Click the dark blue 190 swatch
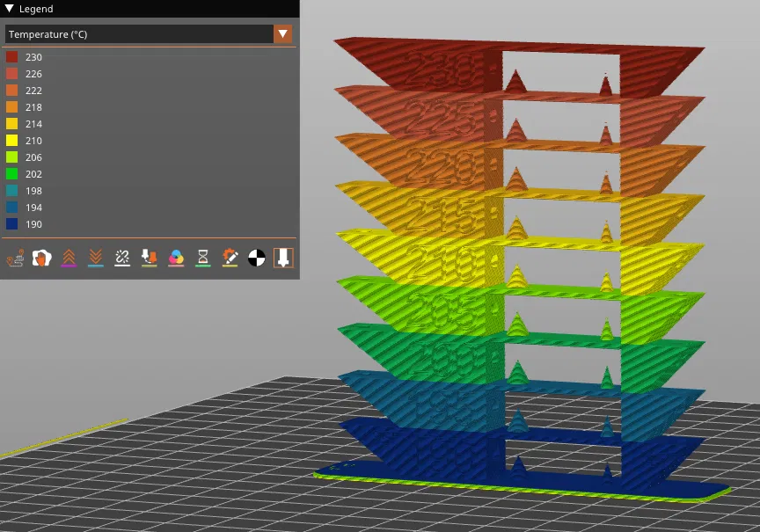This screenshot has height=532, width=760. point(11,224)
